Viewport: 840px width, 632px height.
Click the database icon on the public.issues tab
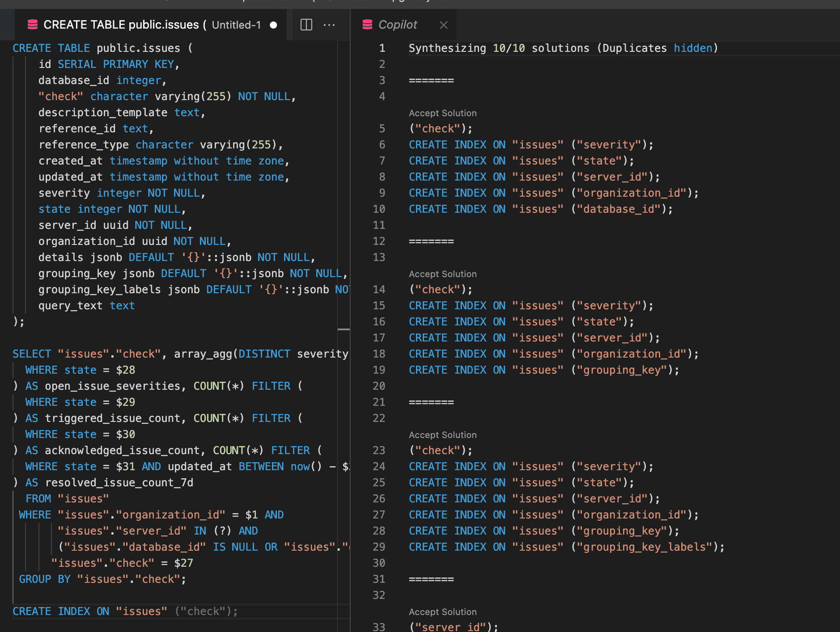click(x=32, y=25)
